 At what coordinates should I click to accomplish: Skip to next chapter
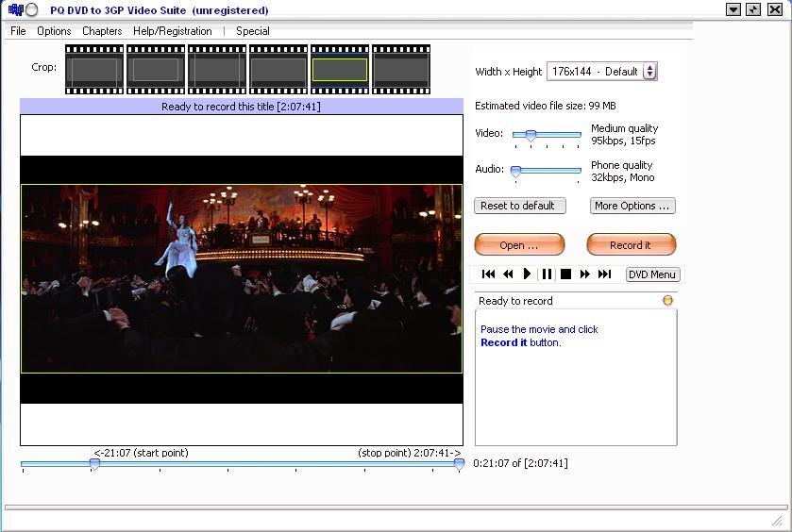pyautogui.click(x=604, y=274)
